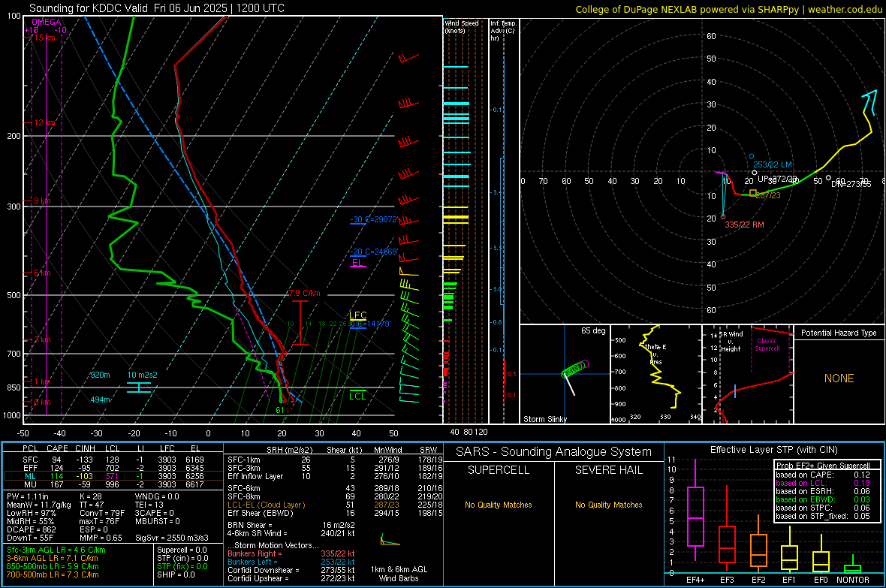Click the 'SR Wind v. Height' inset label
The width and height of the screenshot is (886, 588).
tap(731, 342)
